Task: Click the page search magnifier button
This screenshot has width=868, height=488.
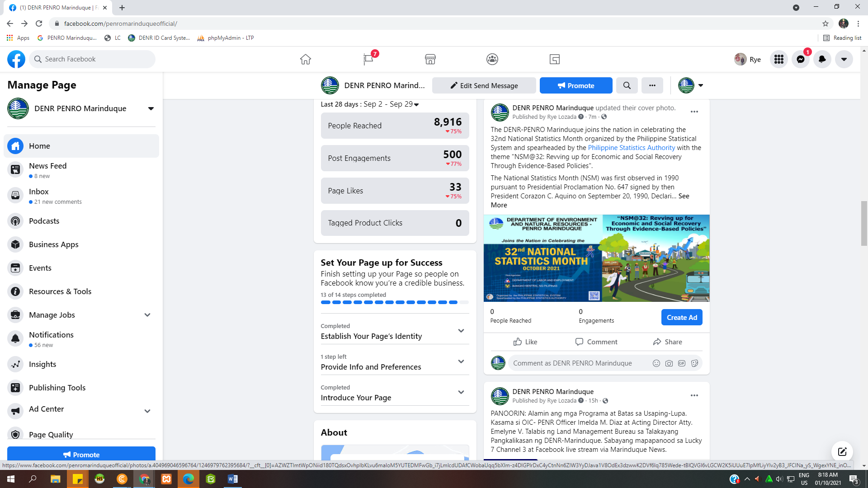Action: [x=627, y=85]
